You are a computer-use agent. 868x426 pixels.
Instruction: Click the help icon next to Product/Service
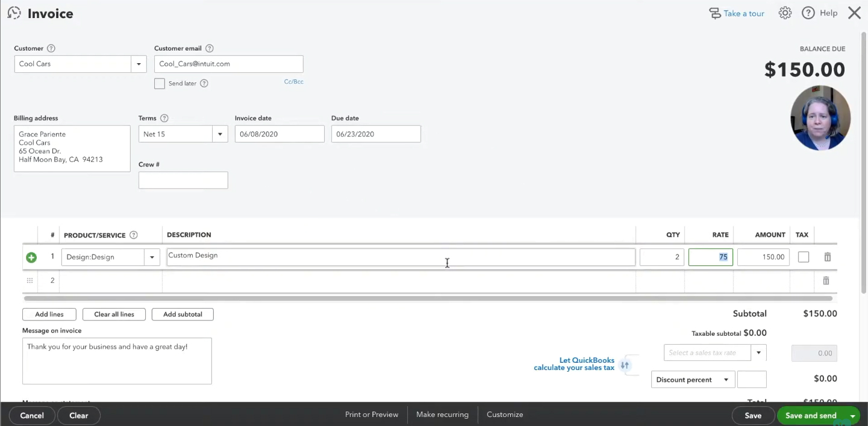[x=134, y=235]
